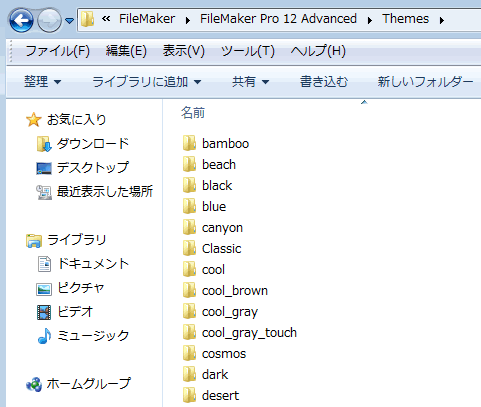Click FileMaker Pro 12 Advanced in breadcrumb
This screenshot has height=407, width=481.
coord(278,19)
